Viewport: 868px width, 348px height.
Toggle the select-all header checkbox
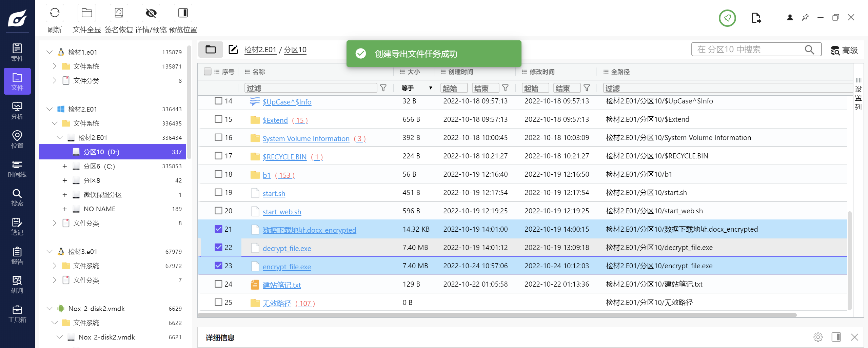tap(208, 72)
